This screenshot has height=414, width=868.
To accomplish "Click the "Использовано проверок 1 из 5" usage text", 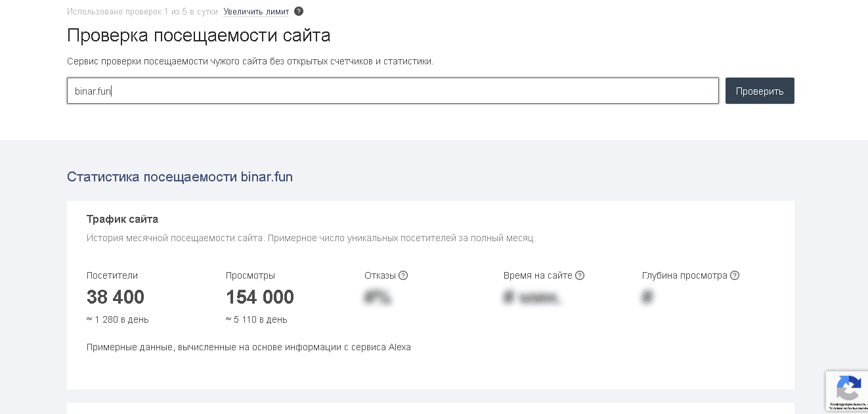I will coord(142,11).
